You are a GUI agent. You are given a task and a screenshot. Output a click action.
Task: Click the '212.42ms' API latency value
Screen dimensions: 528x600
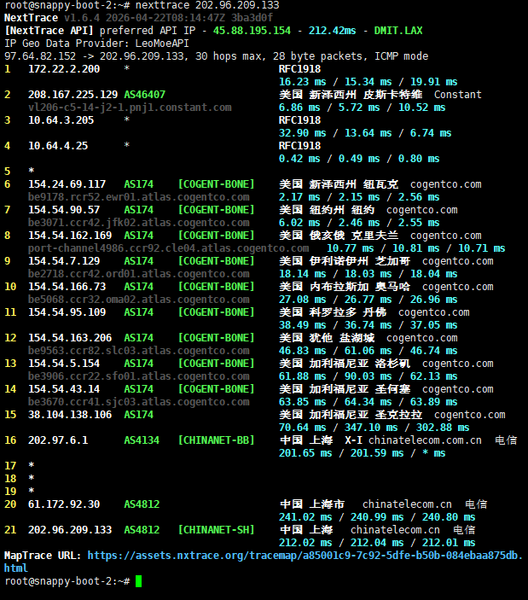coord(332,31)
